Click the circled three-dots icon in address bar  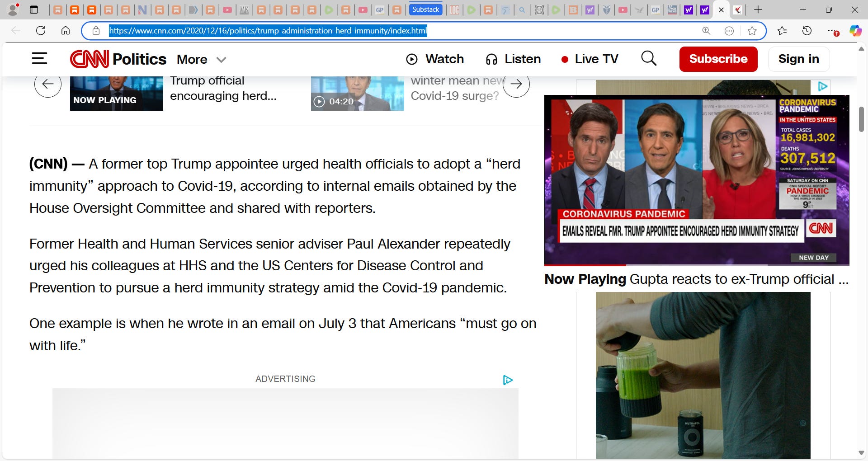729,31
